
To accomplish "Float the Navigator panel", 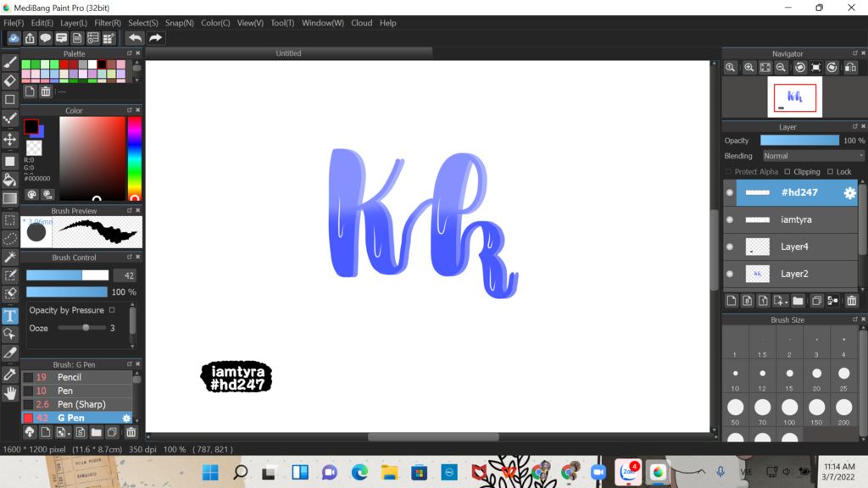I will click(x=854, y=53).
